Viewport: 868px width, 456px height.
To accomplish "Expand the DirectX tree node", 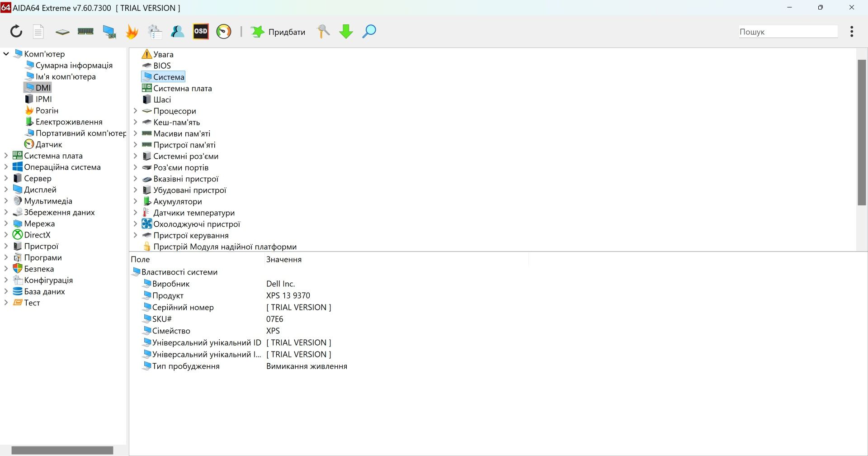I will [6, 235].
